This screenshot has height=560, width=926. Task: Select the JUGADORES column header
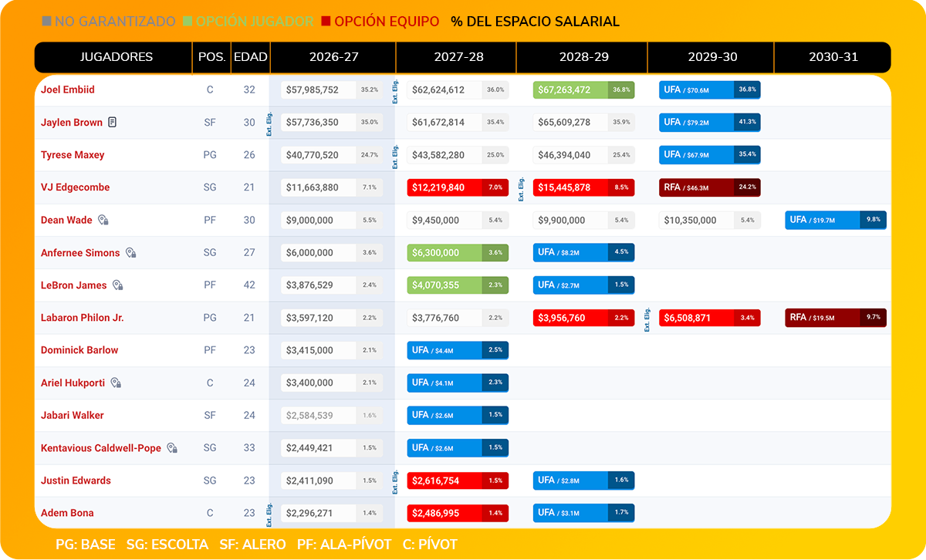coord(117,57)
